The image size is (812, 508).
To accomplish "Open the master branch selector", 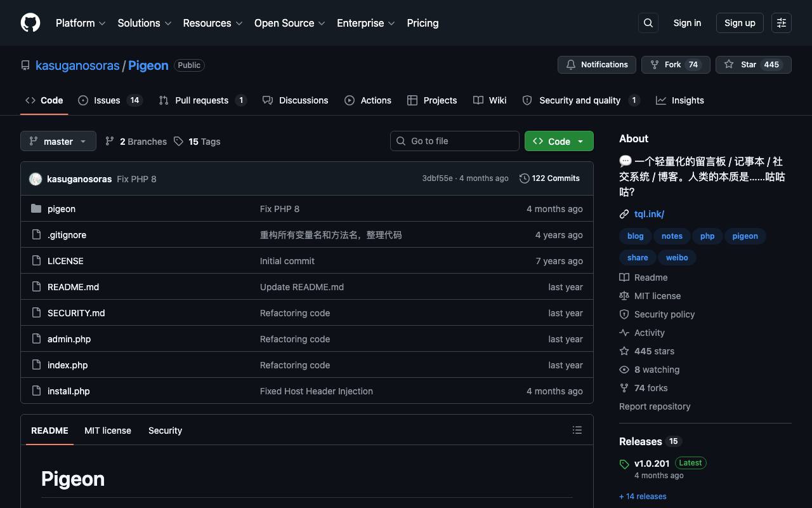I will tap(58, 141).
